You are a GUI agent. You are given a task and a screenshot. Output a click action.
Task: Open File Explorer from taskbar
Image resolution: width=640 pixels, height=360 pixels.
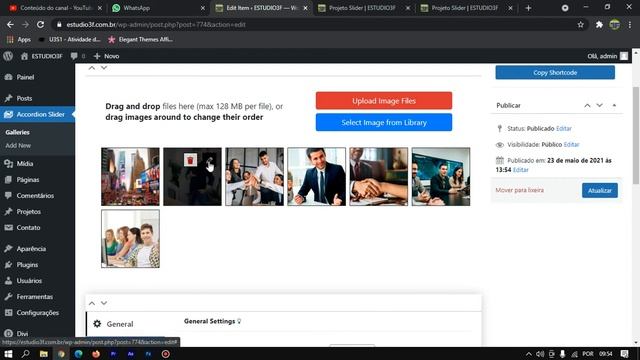[x=43, y=354]
